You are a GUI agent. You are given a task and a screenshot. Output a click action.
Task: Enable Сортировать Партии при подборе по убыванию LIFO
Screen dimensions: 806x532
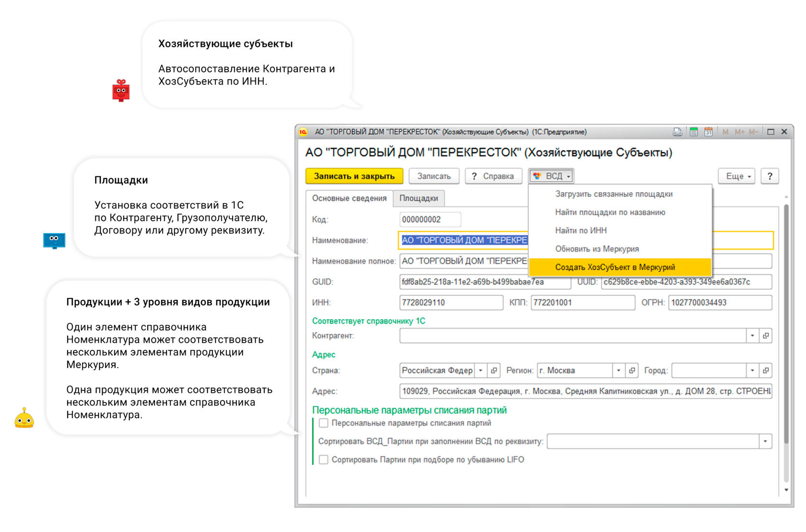[x=324, y=460]
